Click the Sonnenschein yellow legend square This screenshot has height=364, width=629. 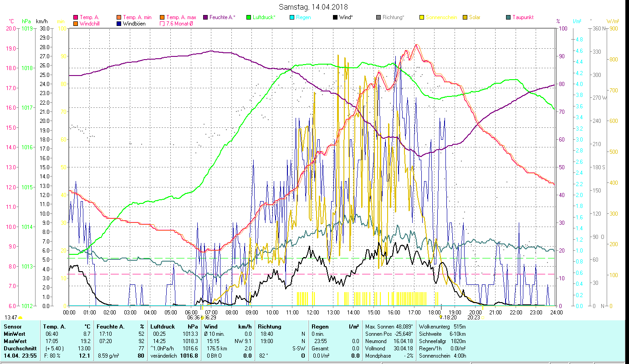coord(421,17)
